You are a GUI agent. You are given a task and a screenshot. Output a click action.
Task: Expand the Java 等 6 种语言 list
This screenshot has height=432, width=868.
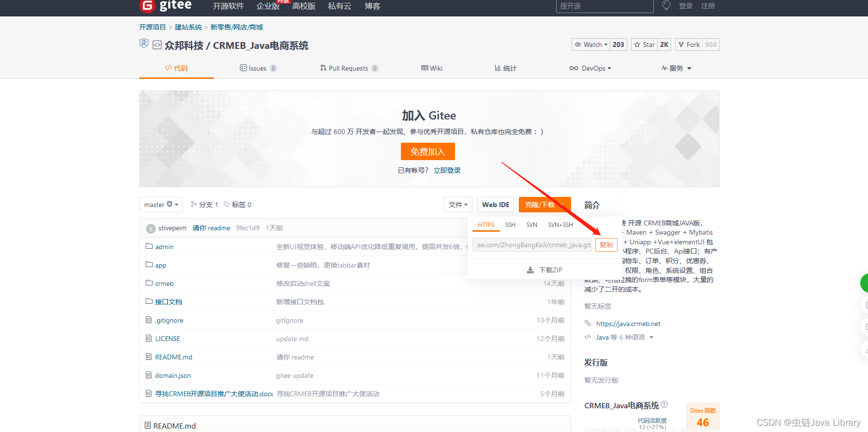point(625,337)
